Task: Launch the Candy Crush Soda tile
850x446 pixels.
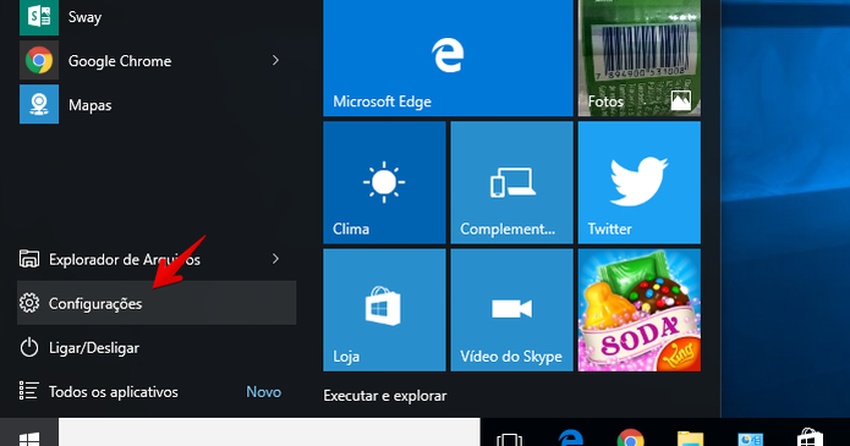Action: [639, 310]
